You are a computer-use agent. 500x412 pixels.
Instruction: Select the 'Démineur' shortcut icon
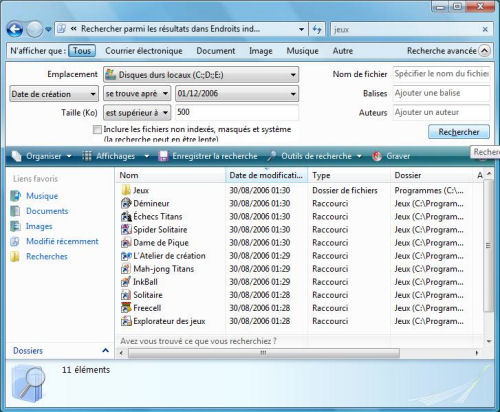click(x=126, y=203)
